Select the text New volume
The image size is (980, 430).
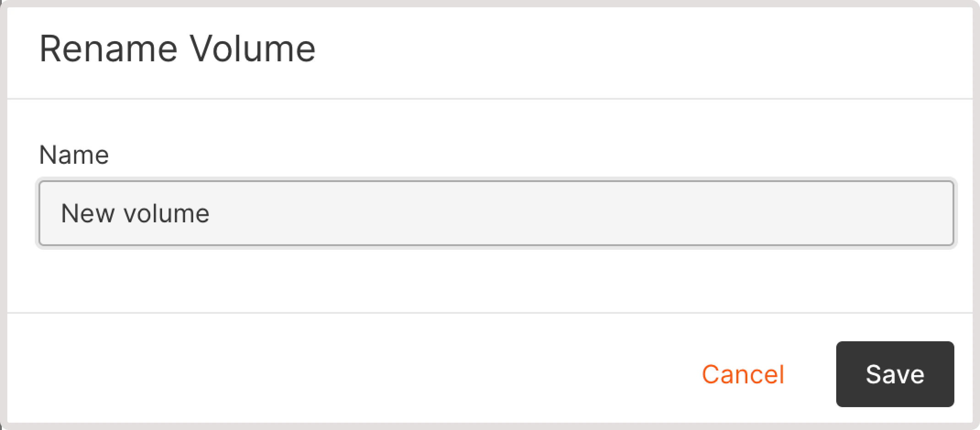point(136,213)
